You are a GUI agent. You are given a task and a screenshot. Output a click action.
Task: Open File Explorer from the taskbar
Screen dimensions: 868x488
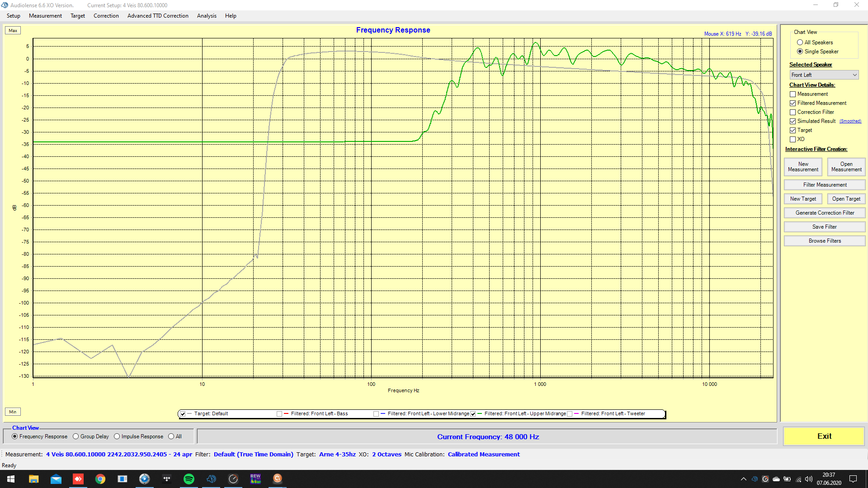(x=34, y=479)
